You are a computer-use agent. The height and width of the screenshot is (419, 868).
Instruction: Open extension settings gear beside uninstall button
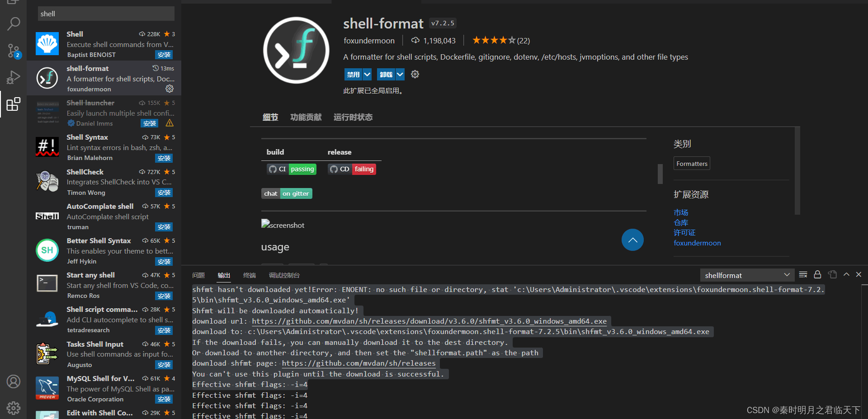point(415,74)
